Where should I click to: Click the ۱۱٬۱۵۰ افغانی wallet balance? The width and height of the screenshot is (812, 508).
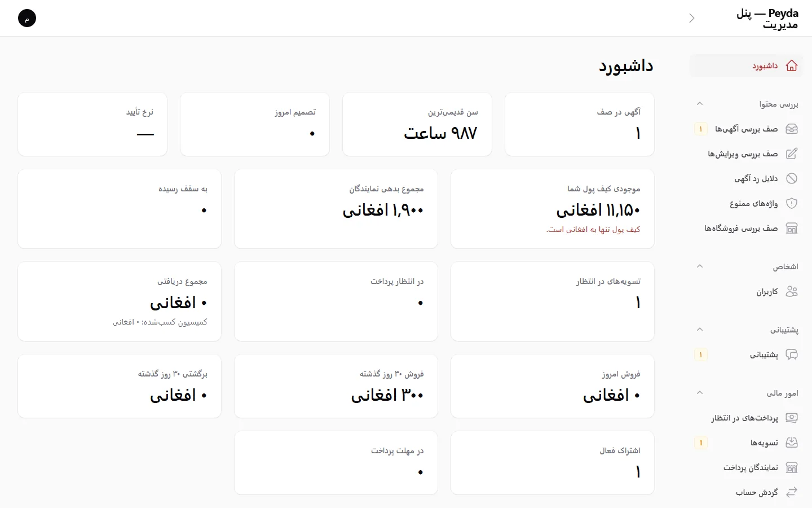598,210
